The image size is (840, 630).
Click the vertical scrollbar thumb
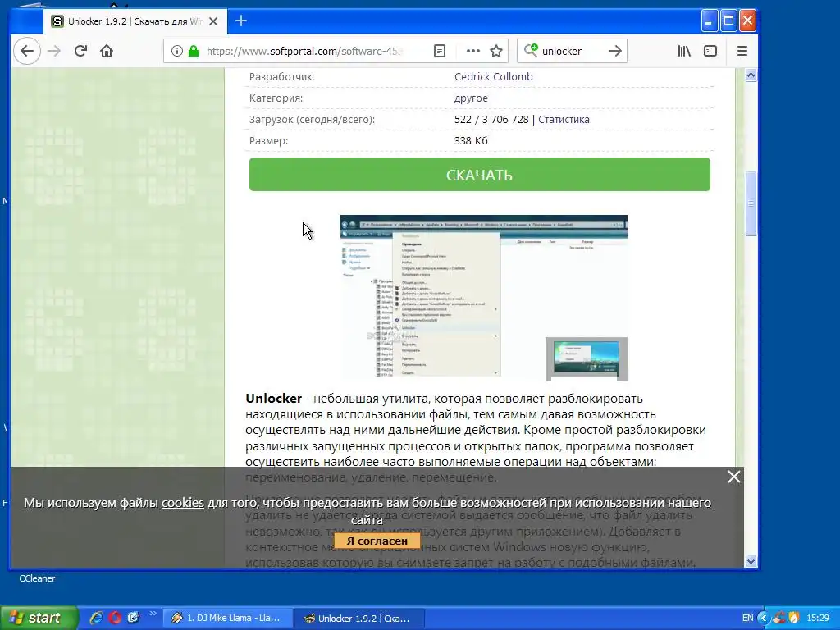pos(751,203)
